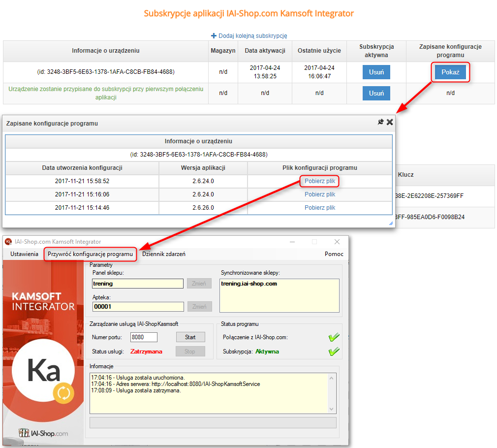Click version 2.6.26.0 in the configurations table
The image size is (497, 448).
[x=203, y=208]
